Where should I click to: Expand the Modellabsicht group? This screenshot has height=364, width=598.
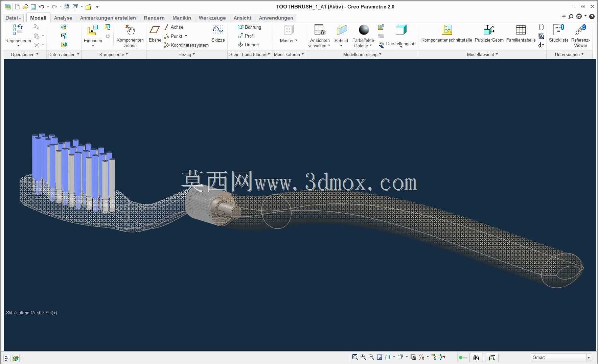point(482,54)
